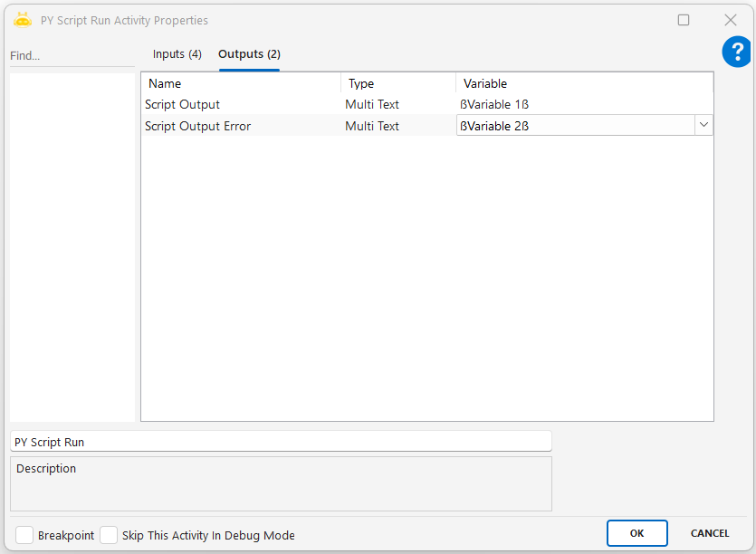Close the Activity Properties dialog
Screen dimensions: 756x554
point(730,20)
